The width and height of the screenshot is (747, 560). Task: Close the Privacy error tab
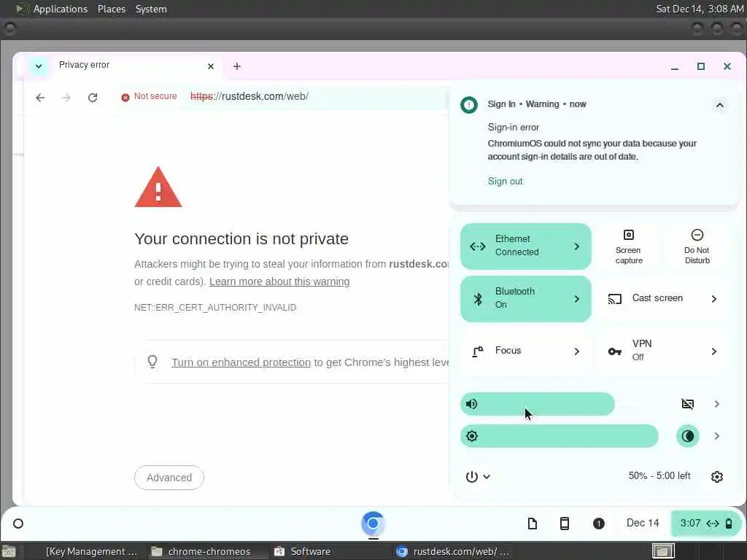[x=211, y=66]
